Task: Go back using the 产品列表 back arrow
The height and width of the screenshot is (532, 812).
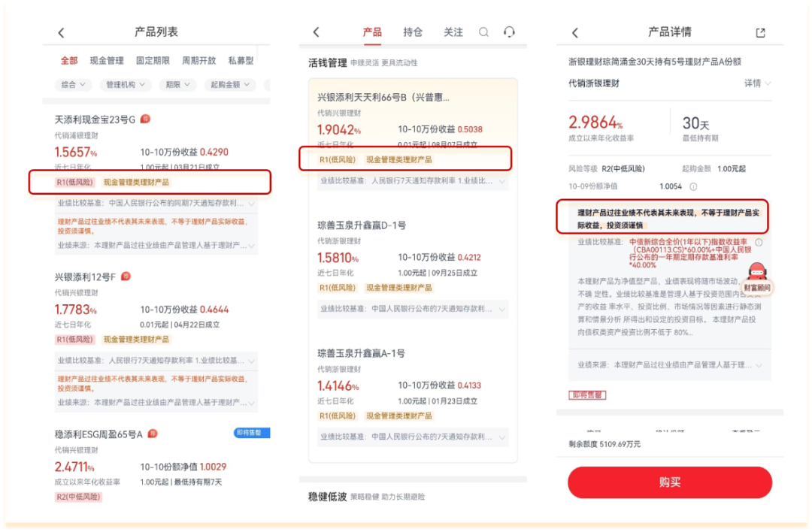Action: pyautogui.click(x=62, y=31)
